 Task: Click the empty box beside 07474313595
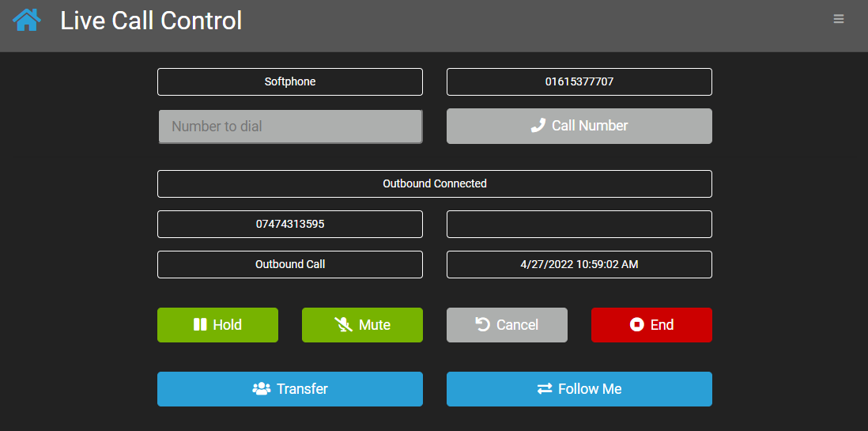(x=579, y=225)
